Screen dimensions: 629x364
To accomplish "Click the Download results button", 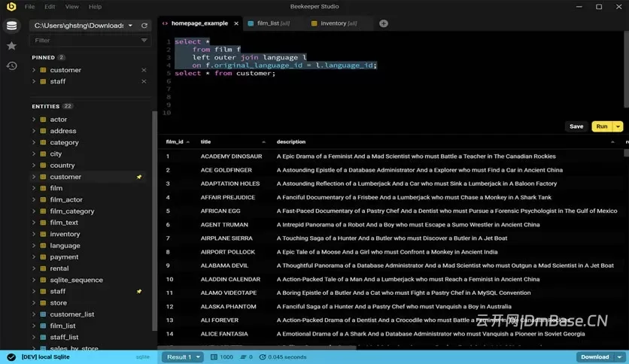I will pos(595,356).
